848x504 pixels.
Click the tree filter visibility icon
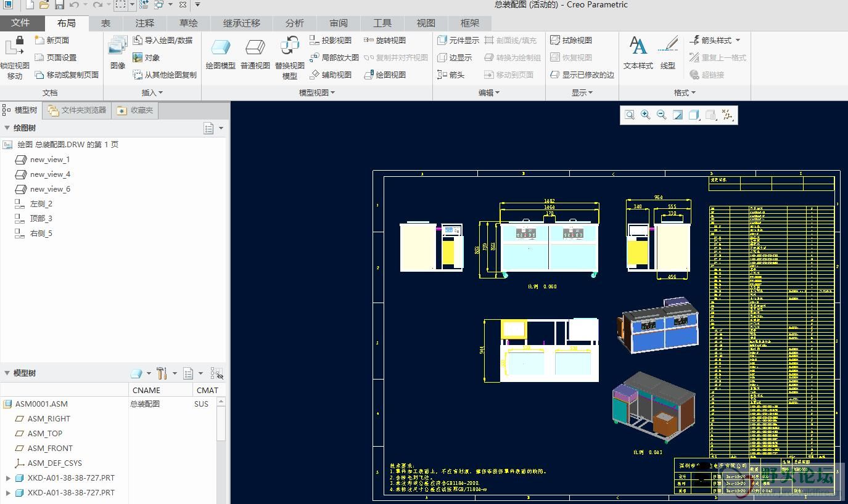pos(216,373)
